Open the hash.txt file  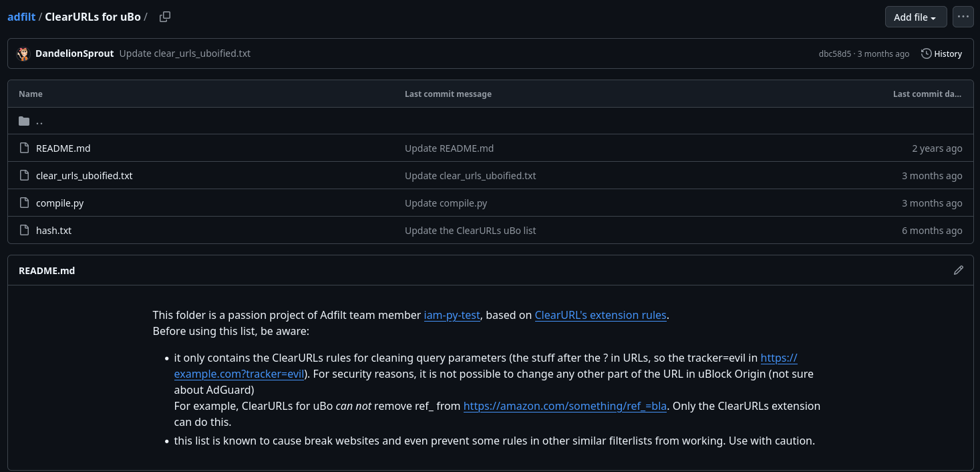coord(53,231)
